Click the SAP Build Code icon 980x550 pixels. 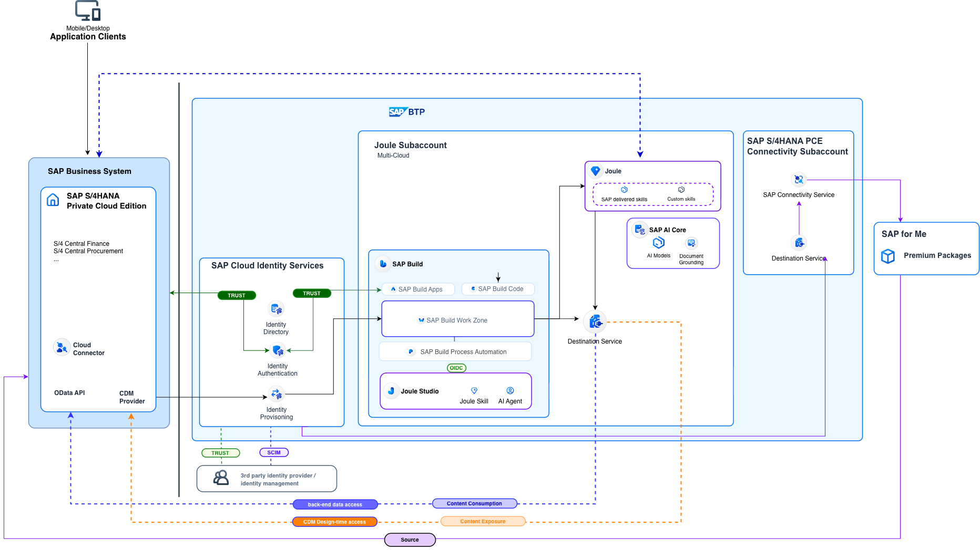pyautogui.click(x=473, y=289)
